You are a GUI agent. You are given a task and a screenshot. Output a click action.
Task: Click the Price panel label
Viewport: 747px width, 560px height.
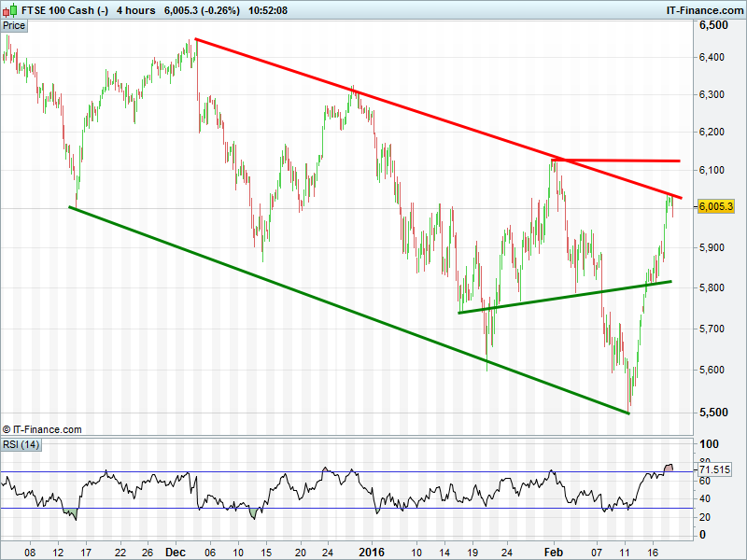pos(14,26)
